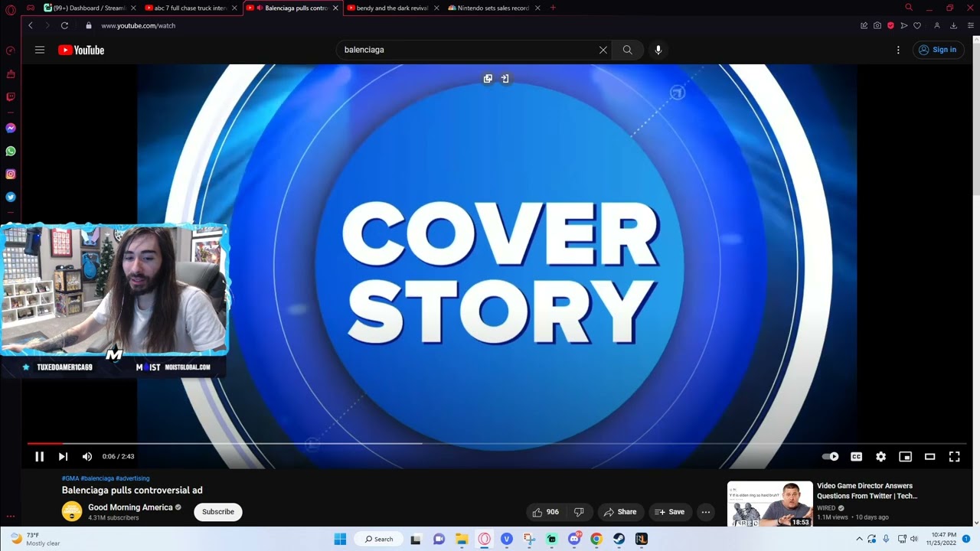Open WhatsApp in the Opera sidebar

click(11, 152)
